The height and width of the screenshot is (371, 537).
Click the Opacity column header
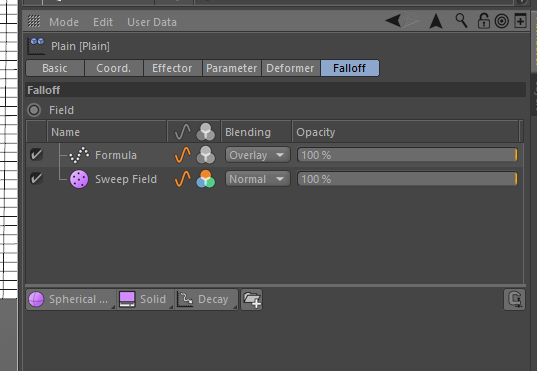tap(406, 132)
